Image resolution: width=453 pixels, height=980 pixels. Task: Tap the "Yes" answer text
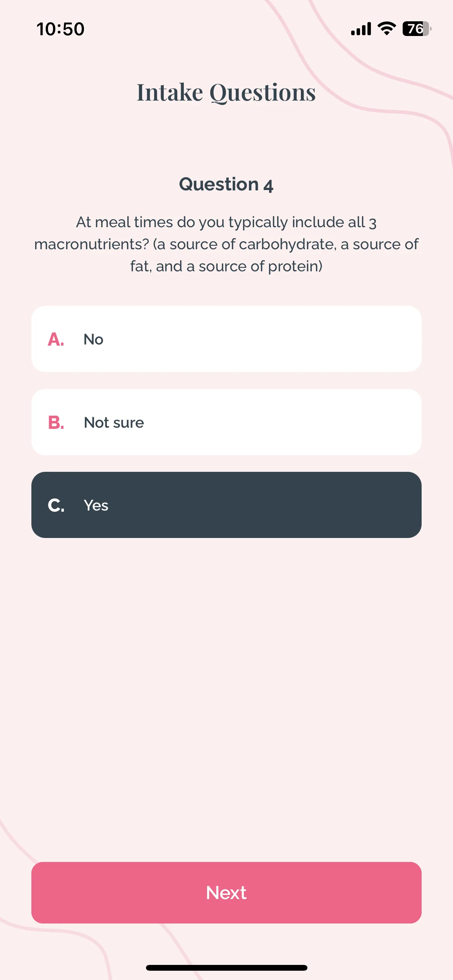(x=96, y=505)
